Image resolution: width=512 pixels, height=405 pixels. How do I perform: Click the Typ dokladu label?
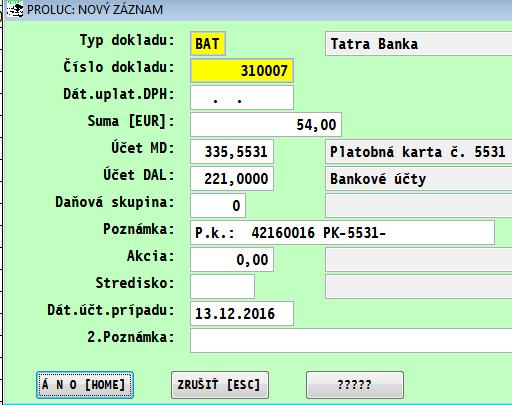click(127, 41)
